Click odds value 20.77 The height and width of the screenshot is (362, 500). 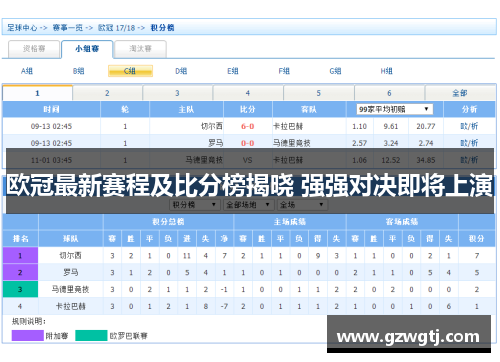(x=426, y=126)
